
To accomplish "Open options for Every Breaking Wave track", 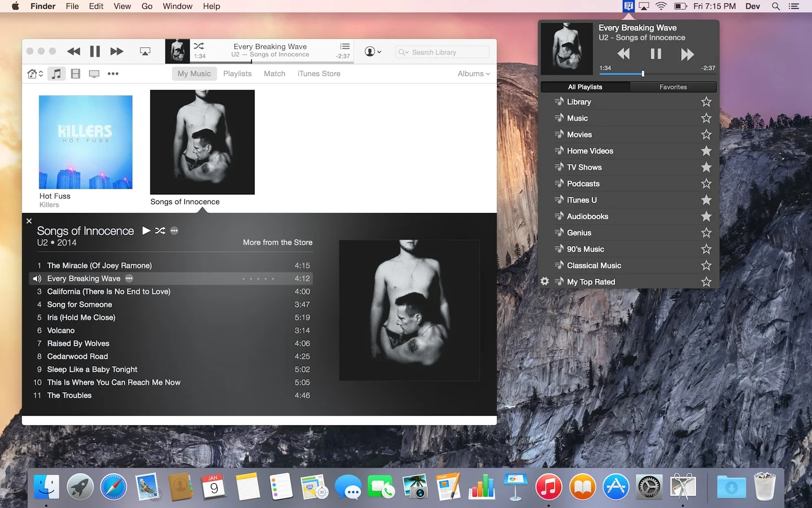I will point(129,278).
